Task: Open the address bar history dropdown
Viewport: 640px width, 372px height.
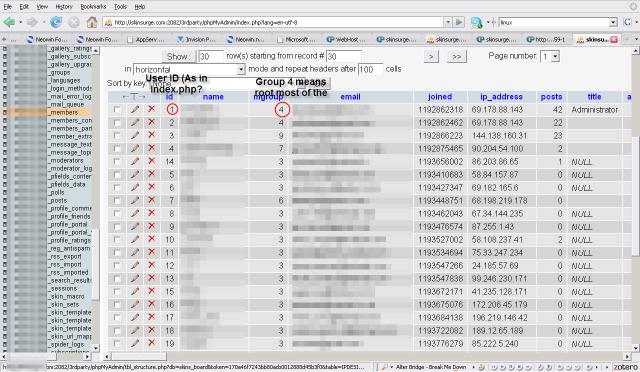Action: 448,22
